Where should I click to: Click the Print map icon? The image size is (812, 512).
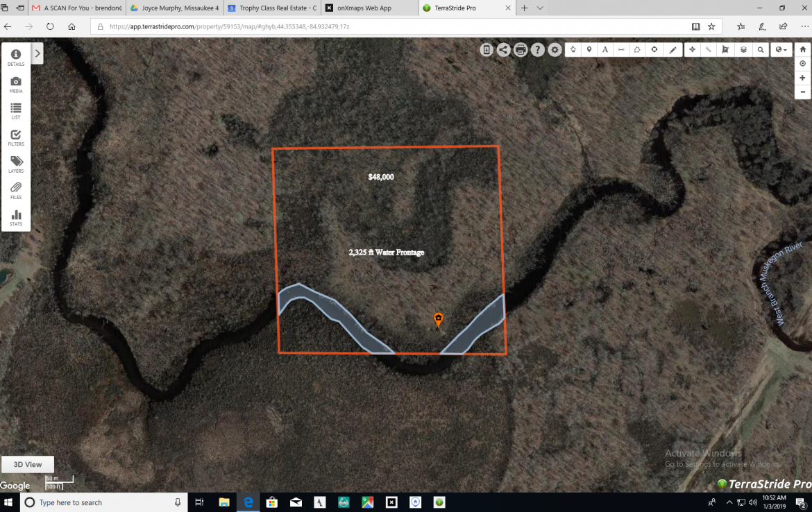coord(521,50)
